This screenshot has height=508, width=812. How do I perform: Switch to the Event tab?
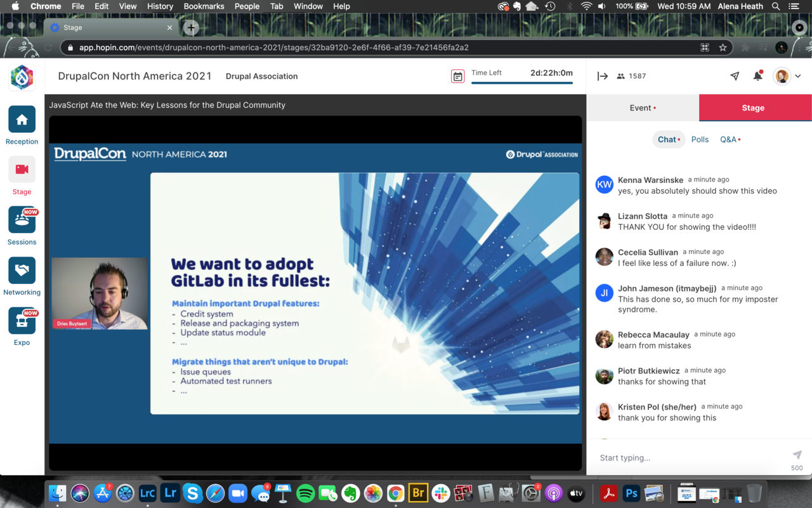(x=642, y=108)
